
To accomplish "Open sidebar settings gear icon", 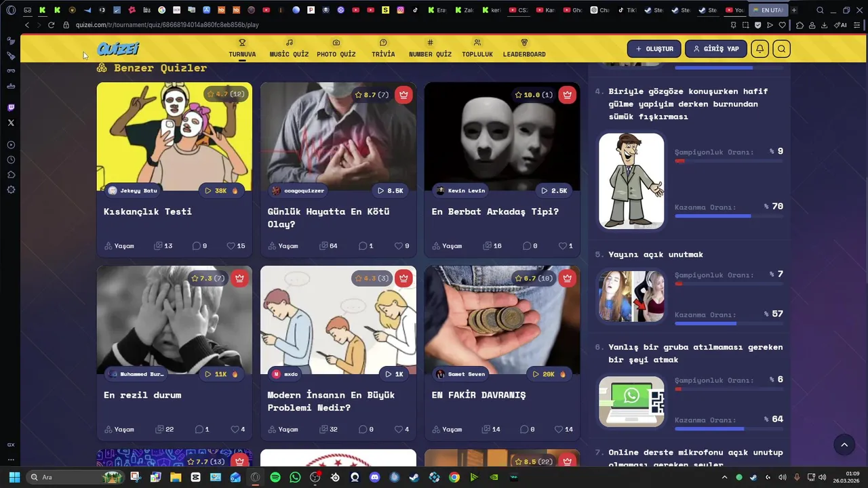I will [x=11, y=190].
